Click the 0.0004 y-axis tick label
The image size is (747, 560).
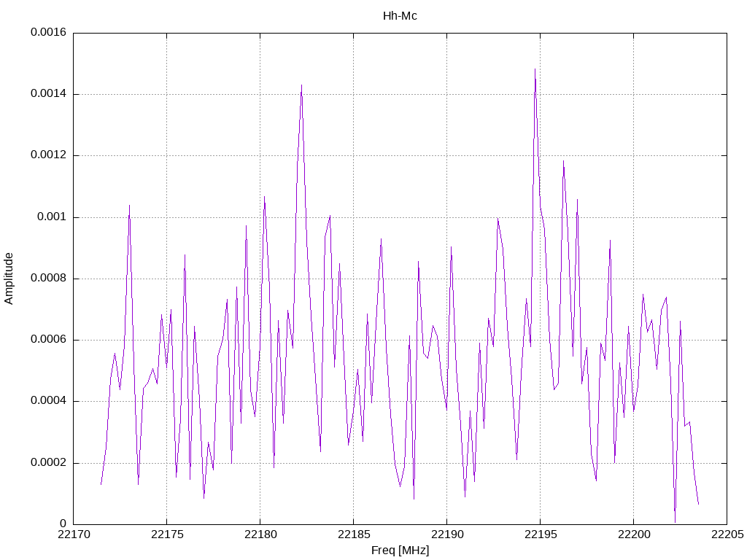pyautogui.click(x=49, y=402)
